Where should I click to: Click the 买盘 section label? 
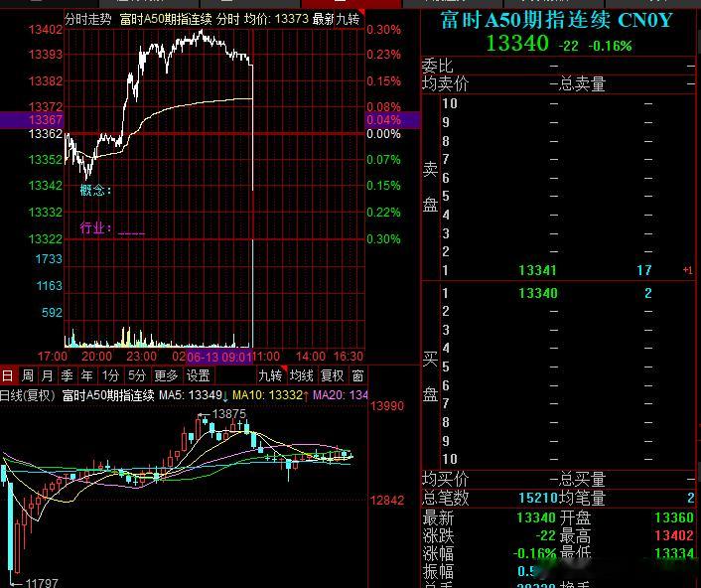[x=430, y=376]
